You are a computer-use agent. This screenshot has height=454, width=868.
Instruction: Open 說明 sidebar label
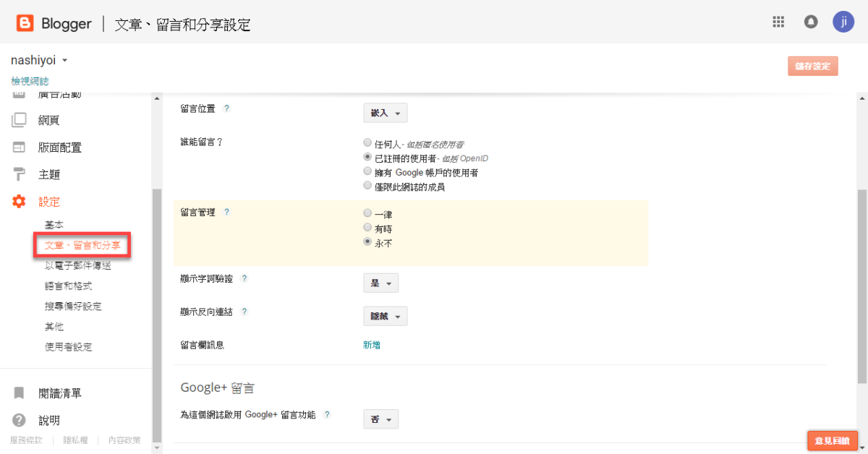49,420
